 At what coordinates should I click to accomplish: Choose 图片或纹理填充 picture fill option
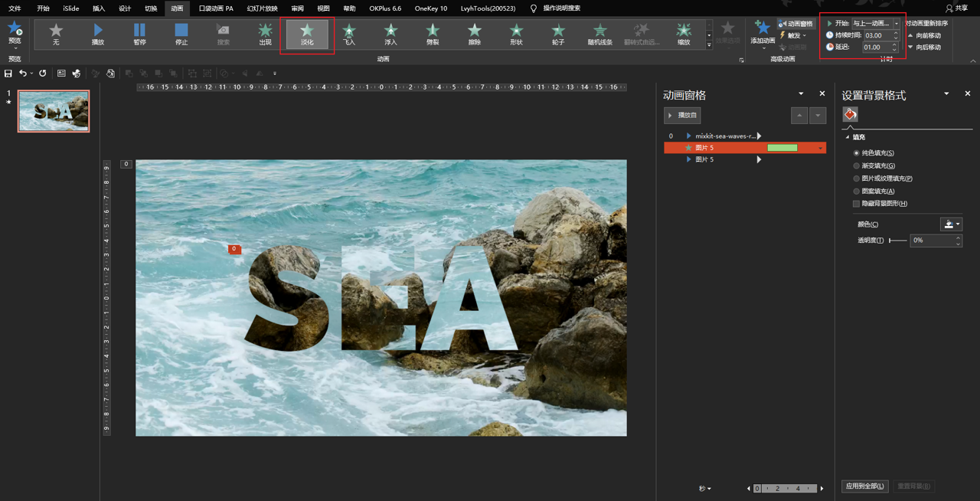pyautogui.click(x=857, y=178)
